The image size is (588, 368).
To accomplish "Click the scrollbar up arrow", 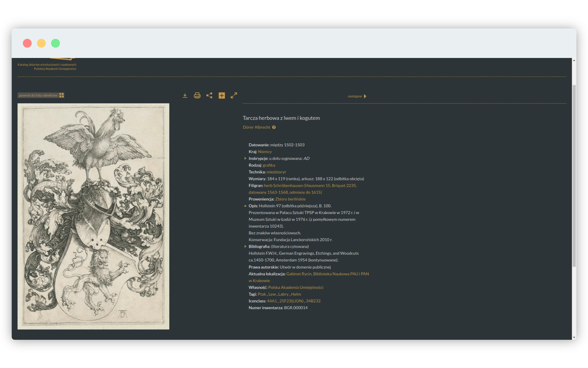I will coord(574,60).
